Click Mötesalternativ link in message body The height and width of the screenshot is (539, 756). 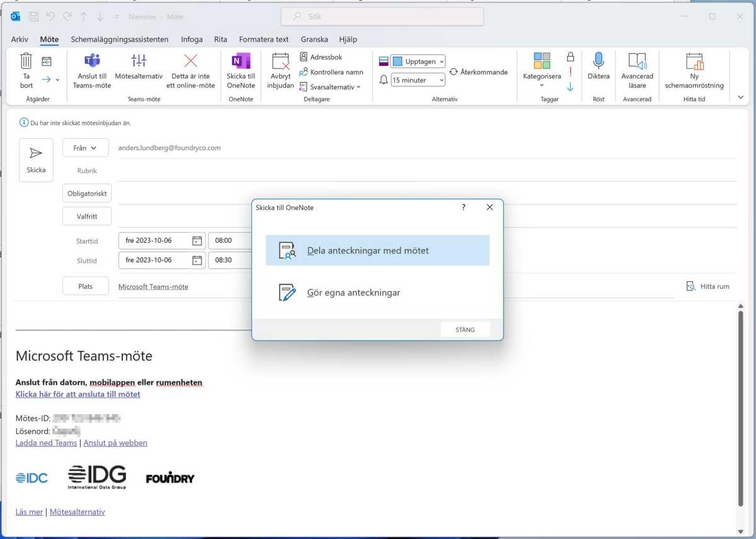pos(77,512)
